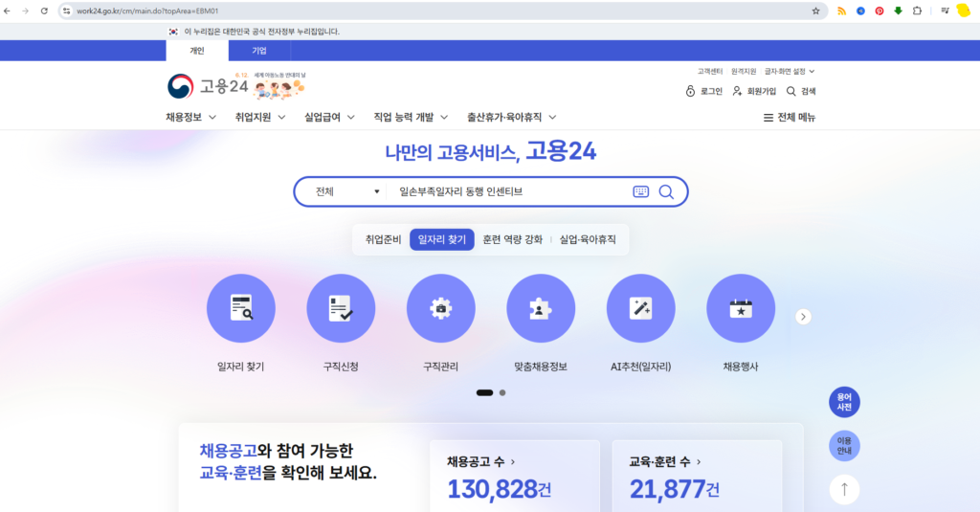This screenshot has width=980, height=512.
Task: Click the 회원가입 link
Action: pos(754,91)
